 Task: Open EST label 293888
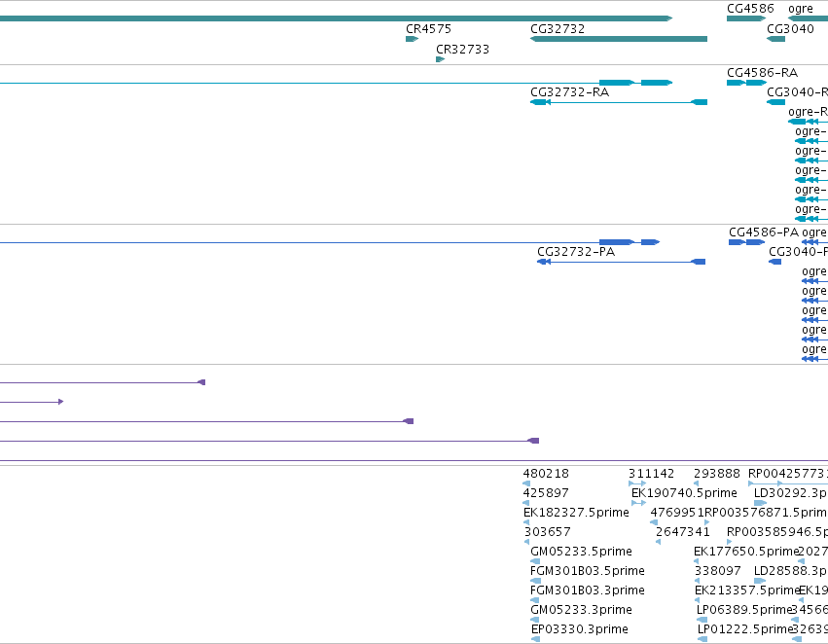click(716, 474)
